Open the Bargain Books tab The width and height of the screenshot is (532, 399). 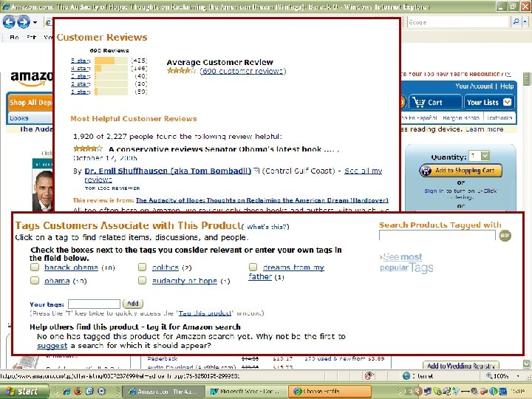(461, 117)
